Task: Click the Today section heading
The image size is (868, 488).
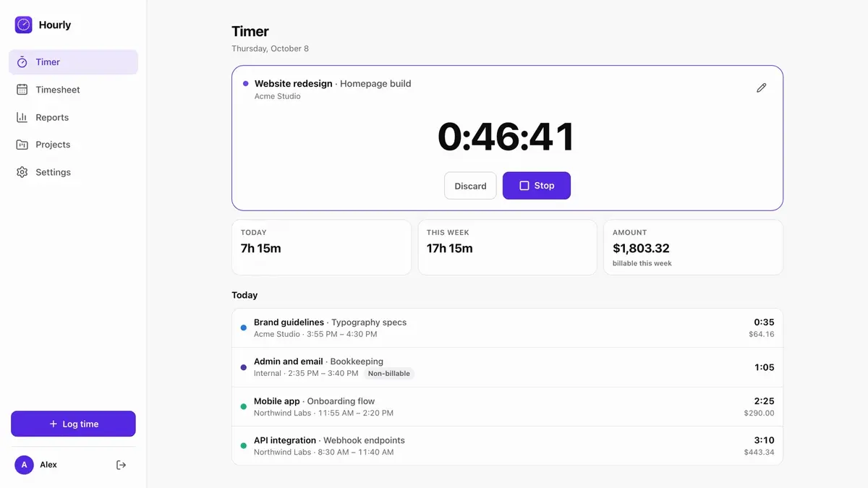Action: pos(244,295)
